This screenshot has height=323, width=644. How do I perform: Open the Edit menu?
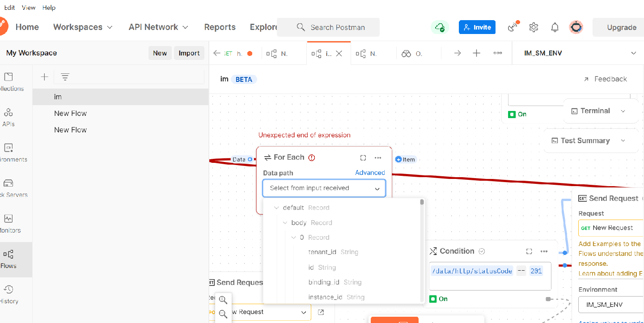coord(9,7)
